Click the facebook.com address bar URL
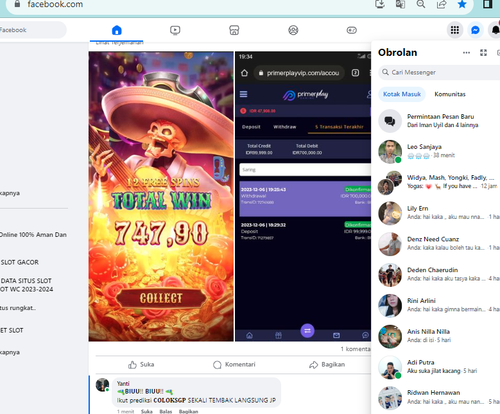 coord(55,4)
